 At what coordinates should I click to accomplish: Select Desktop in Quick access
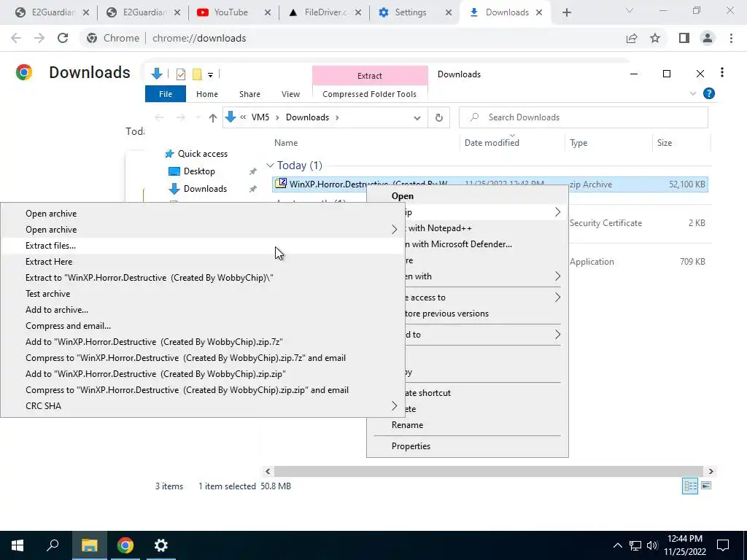pyautogui.click(x=199, y=171)
